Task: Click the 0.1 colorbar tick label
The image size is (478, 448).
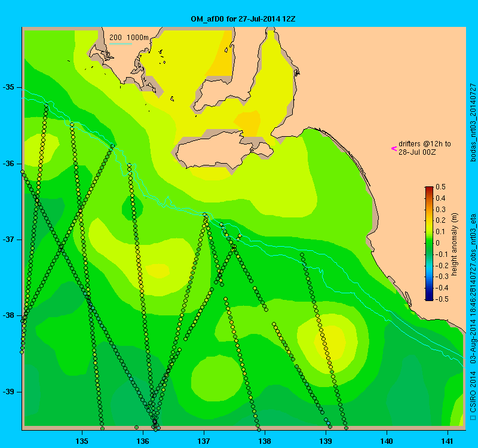Action: click(x=440, y=232)
